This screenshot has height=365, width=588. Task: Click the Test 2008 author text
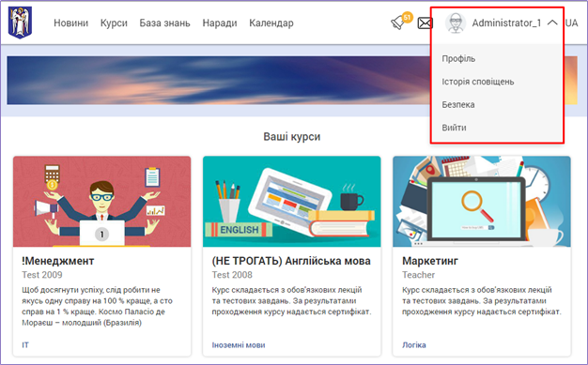click(232, 275)
